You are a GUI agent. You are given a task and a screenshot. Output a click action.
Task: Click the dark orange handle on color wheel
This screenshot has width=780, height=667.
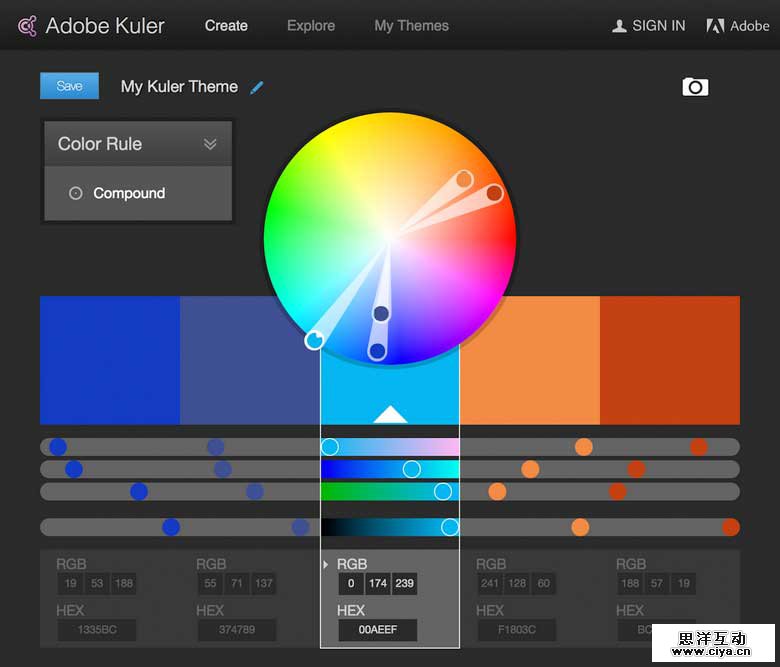click(494, 193)
